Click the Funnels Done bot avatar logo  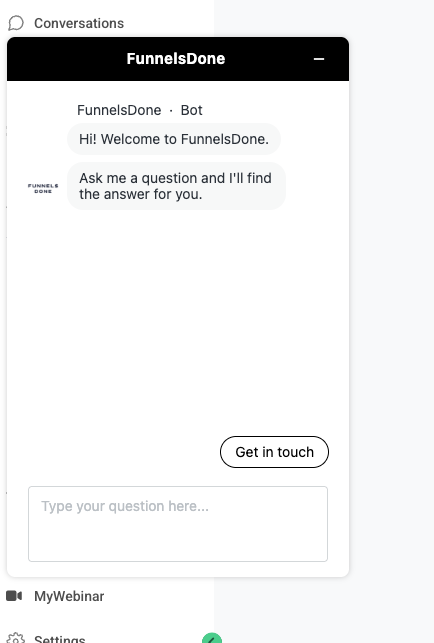43,188
